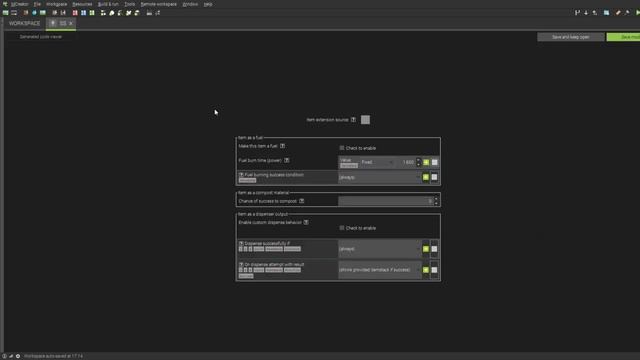Open the File menu
Image resolution: width=640 pixels, height=360 pixels.
coord(37,4)
